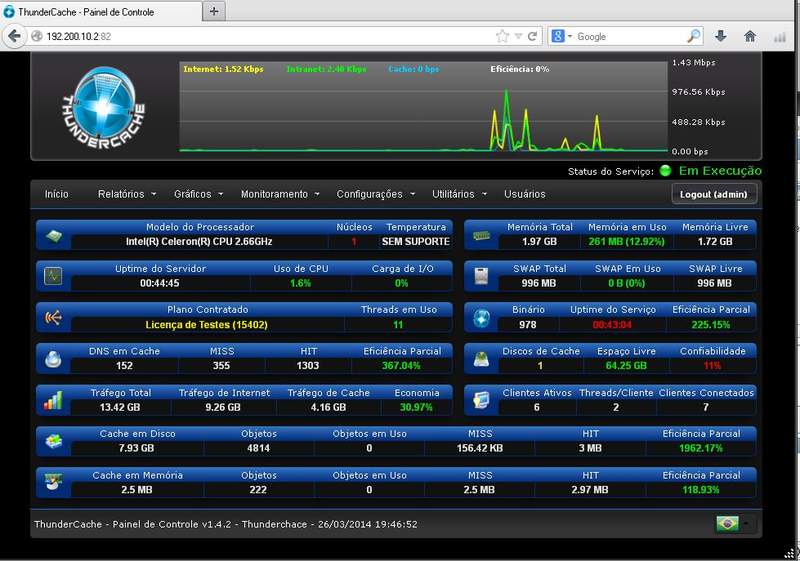Click the economy value '30.97%'
800x561 pixels.
[x=416, y=407]
